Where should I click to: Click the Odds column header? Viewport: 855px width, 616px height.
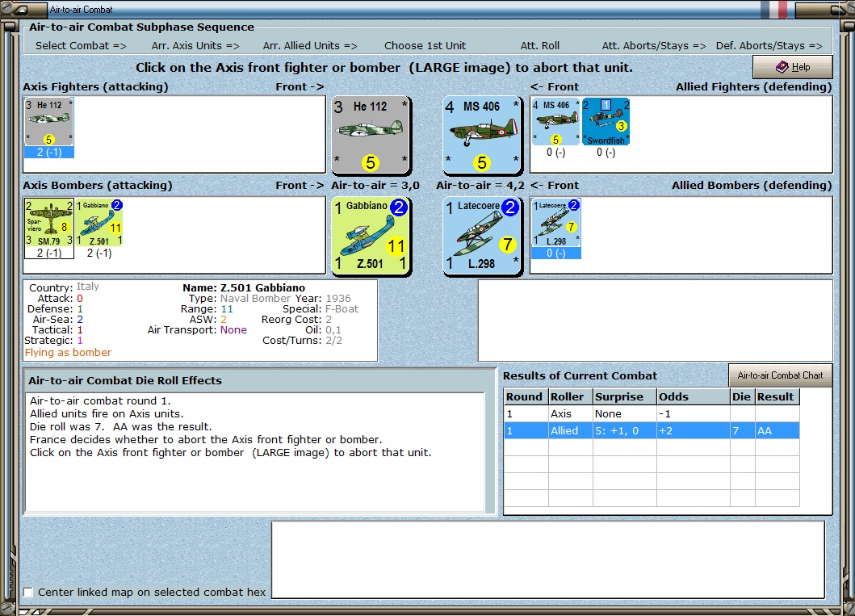[x=693, y=397]
